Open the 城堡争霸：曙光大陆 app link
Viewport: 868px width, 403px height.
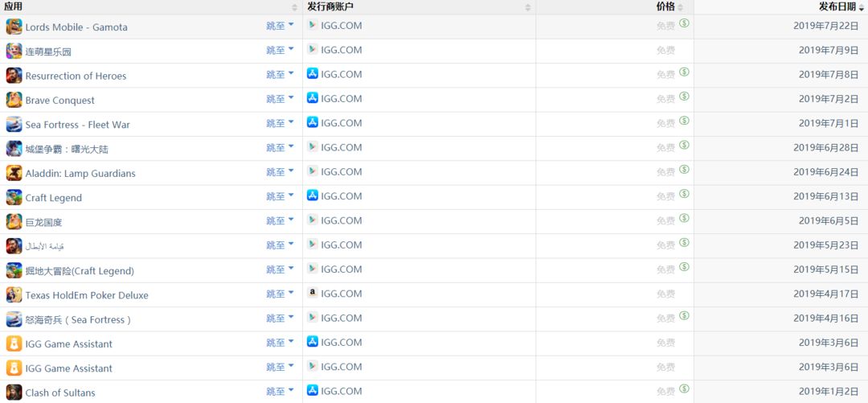67,149
